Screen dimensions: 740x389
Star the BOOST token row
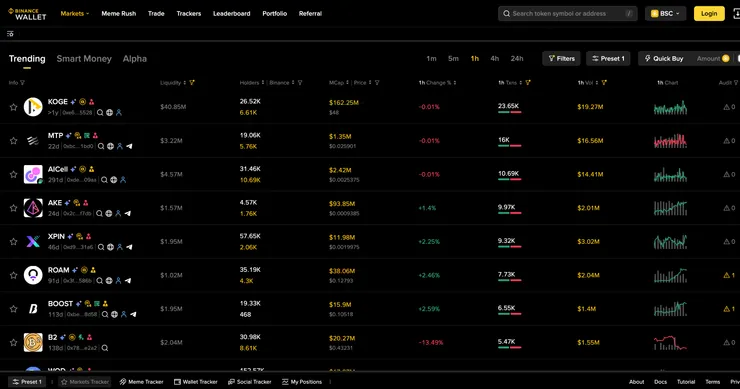[13, 309]
